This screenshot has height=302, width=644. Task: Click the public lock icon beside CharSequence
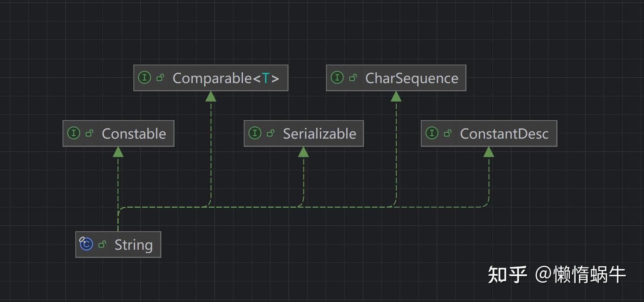[353, 78]
